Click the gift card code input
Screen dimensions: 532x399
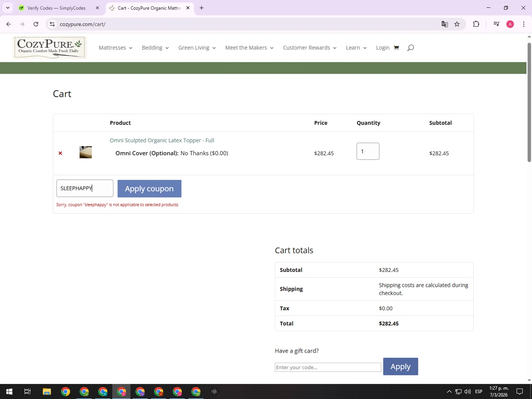coord(328,367)
